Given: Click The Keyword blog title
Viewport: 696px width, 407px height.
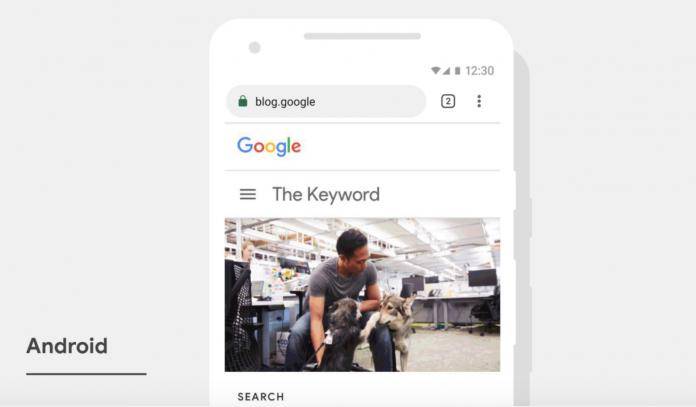Looking at the screenshot, I should (x=326, y=194).
